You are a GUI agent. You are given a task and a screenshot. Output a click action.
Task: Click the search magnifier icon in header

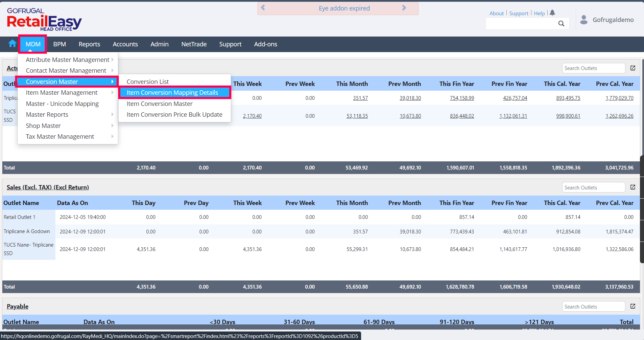(x=561, y=23)
